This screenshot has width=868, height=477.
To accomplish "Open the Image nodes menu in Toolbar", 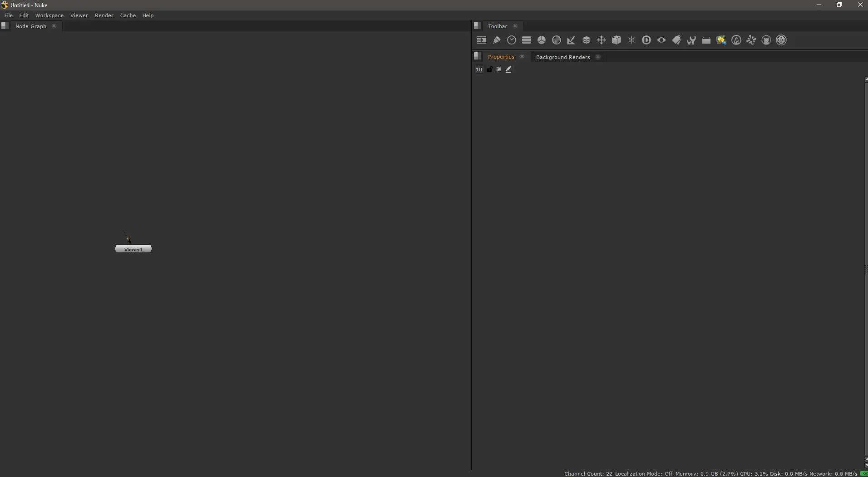I will (482, 40).
